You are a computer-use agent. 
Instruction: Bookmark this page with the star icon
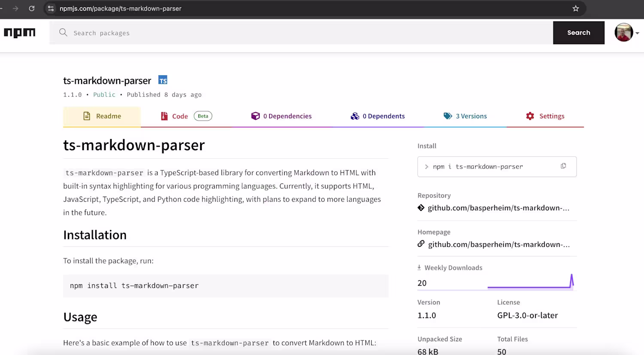pyautogui.click(x=576, y=9)
